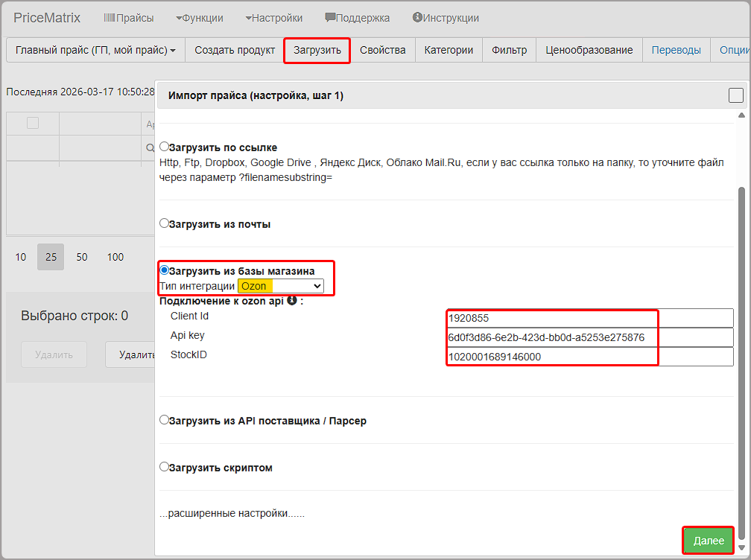The height and width of the screenshot is (560, 751).
Task: Click into the Api key input field
Action: point(590,338)
